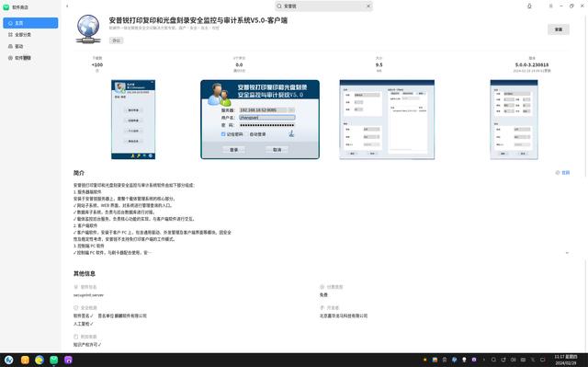This screenshot has height=367, width=588.
Task: Click the version 5.0.0-3.230818 text
Action: [x=532, y=64]
